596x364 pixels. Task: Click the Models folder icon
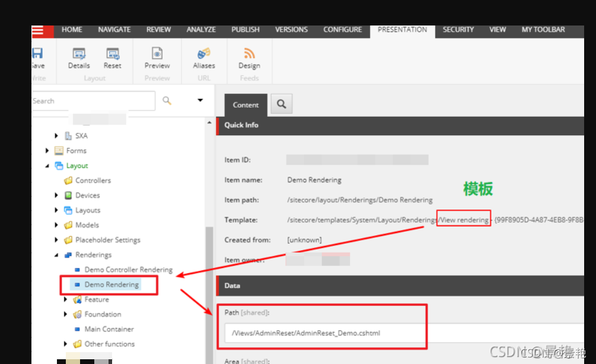point(68,225)
